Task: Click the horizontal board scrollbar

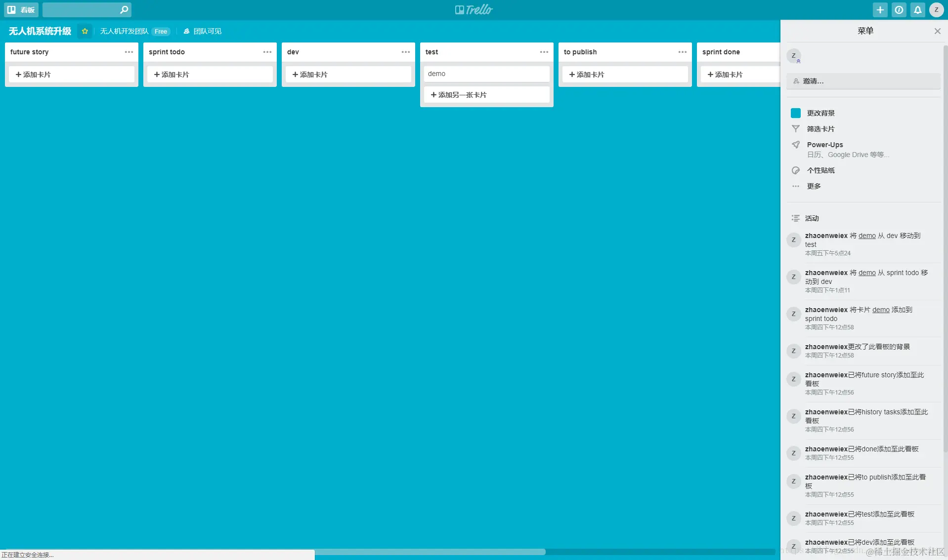Action: pos(430,552)
